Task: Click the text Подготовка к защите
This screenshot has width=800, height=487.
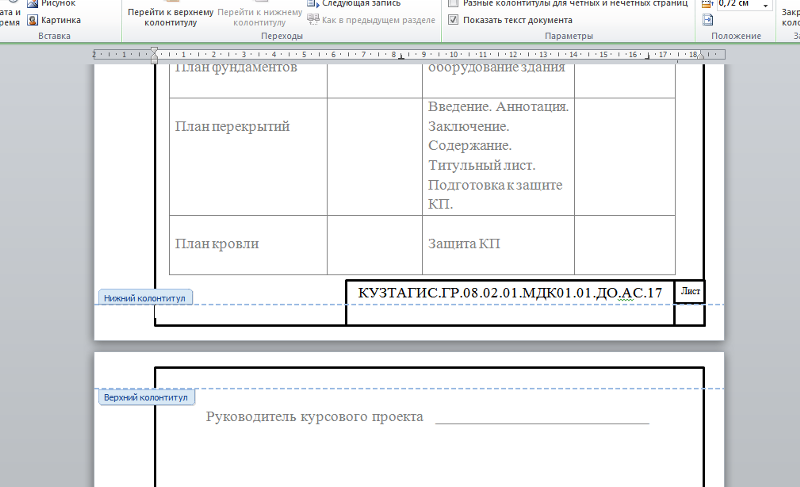Action: (495, 185)
